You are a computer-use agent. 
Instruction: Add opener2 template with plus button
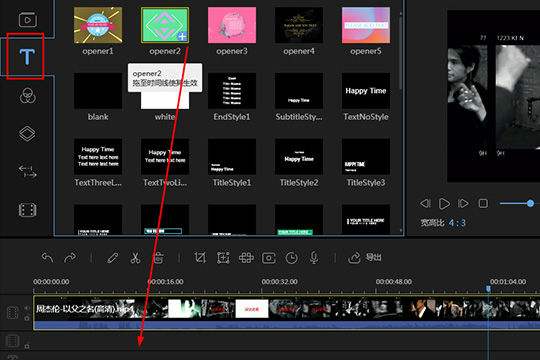(x=183, y=37)
